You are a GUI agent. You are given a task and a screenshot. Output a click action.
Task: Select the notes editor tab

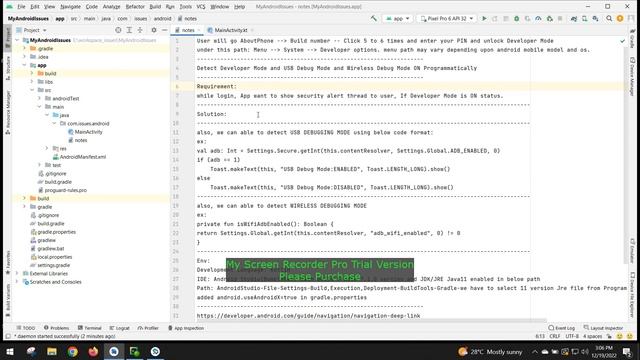click(188, 30)
